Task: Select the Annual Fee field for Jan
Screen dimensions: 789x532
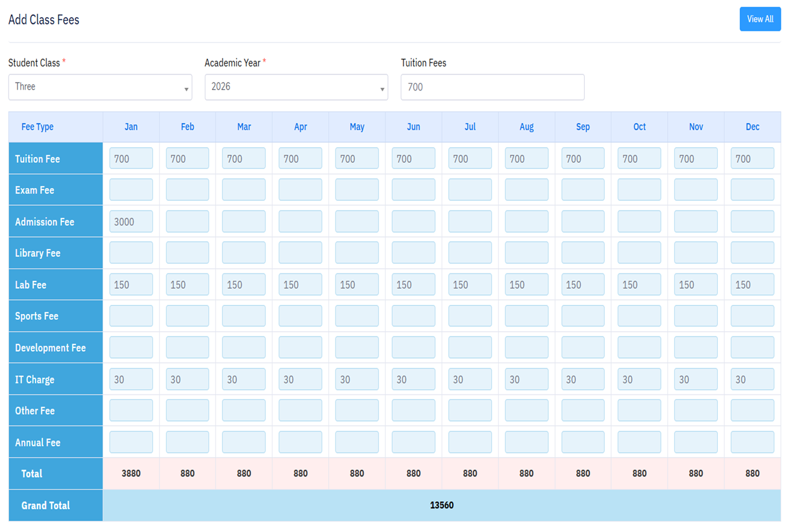Action: click(x=131, y=443)
